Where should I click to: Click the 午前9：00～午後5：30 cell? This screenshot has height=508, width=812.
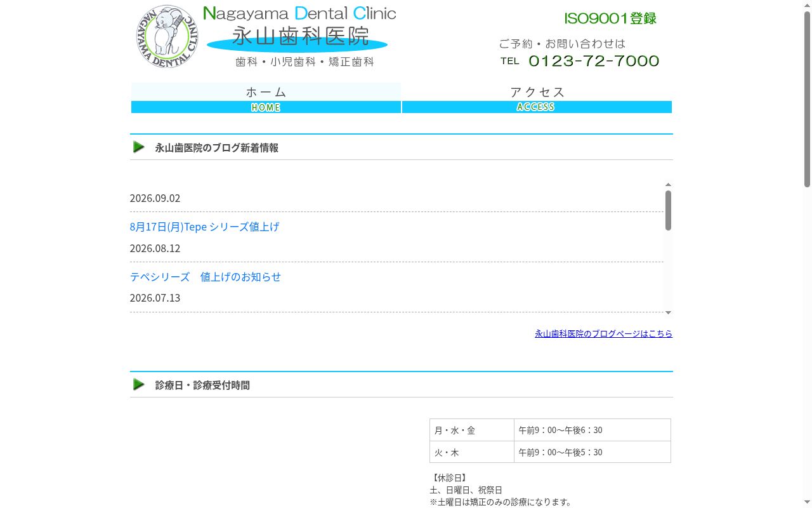[593, 452]
